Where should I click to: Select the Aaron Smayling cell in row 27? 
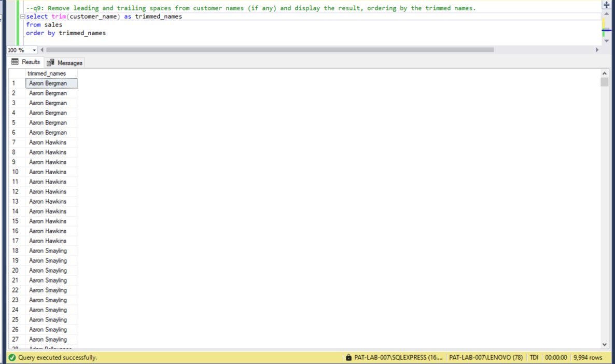pos(51,339)
